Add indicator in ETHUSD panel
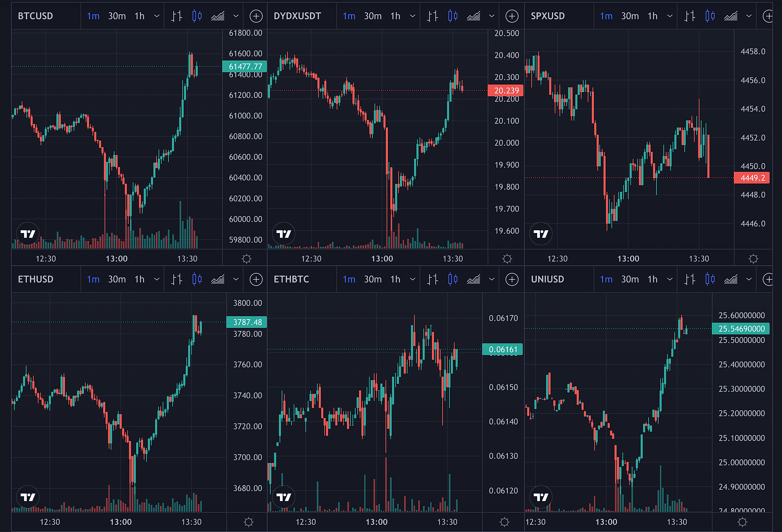 [256, 279]
